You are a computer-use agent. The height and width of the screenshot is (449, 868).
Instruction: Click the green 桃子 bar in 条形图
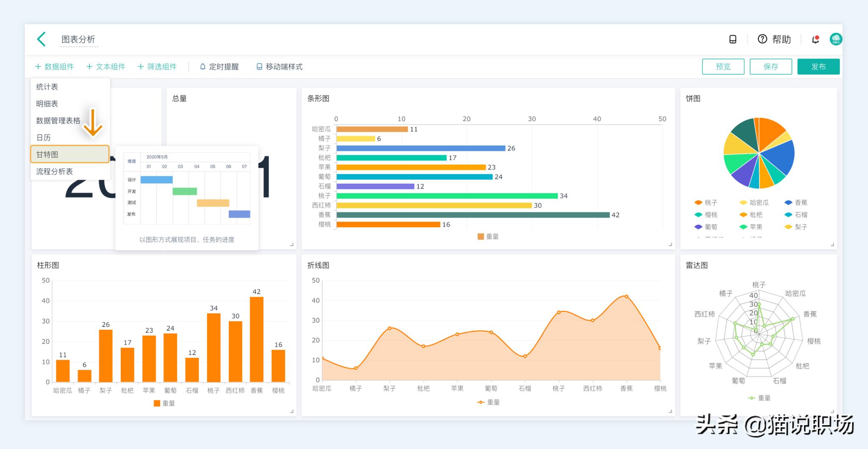447,196
